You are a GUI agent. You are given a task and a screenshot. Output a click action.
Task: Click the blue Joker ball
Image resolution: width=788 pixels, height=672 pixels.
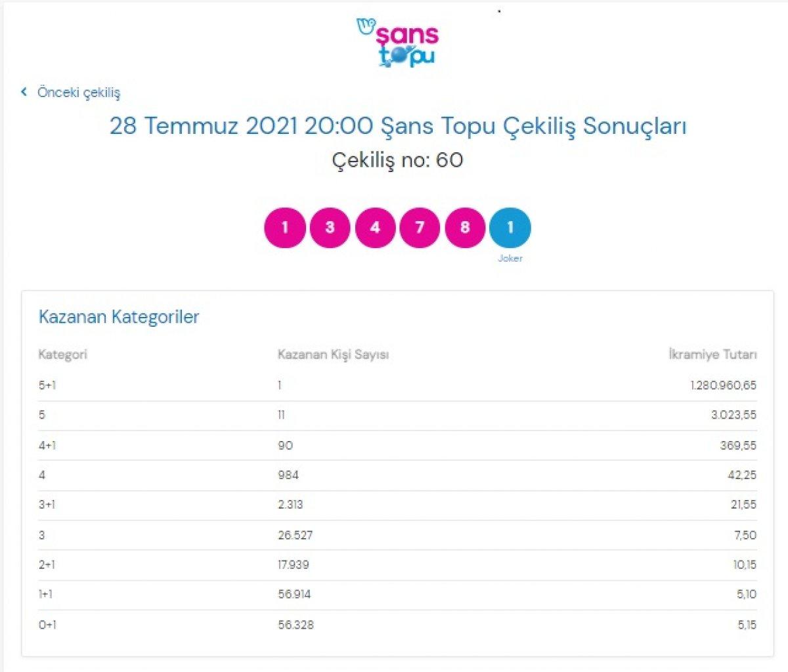click(511, 228)
